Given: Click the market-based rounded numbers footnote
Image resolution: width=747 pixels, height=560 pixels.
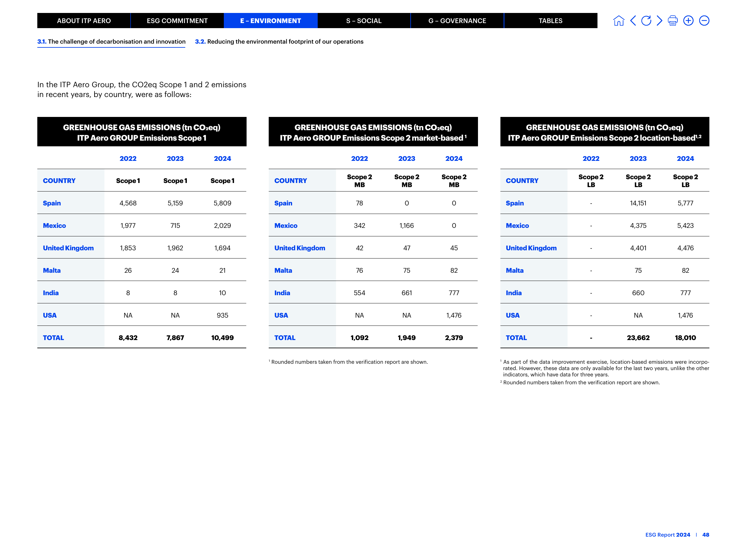Looking at the screenshot, I should point(348,362).
